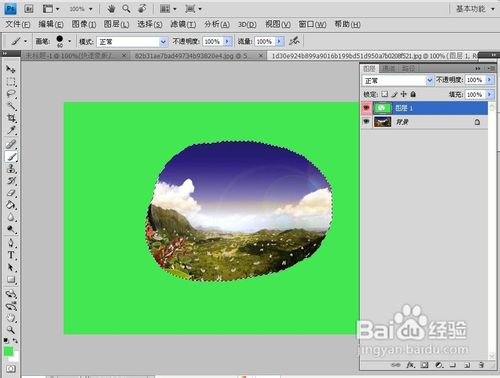Select the Magic Wand tool

point(11,106)
